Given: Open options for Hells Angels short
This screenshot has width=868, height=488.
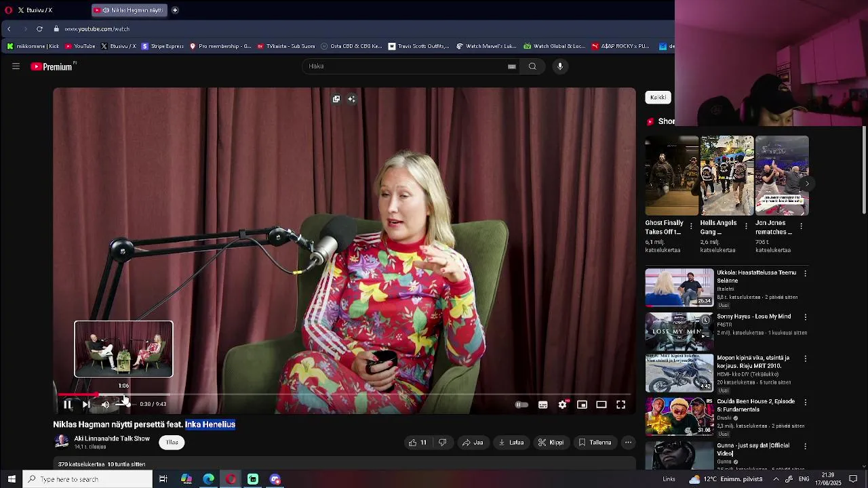Looking at the screenshot, I should pos(746,226).
